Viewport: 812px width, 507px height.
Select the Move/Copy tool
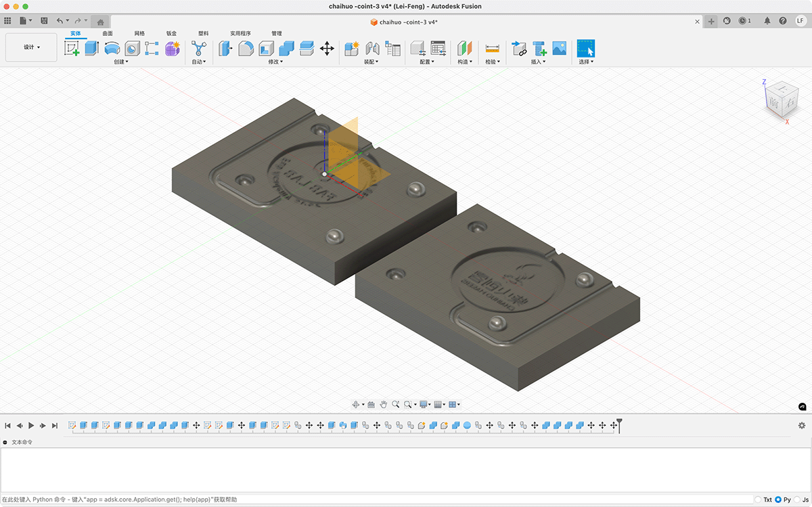327,48
